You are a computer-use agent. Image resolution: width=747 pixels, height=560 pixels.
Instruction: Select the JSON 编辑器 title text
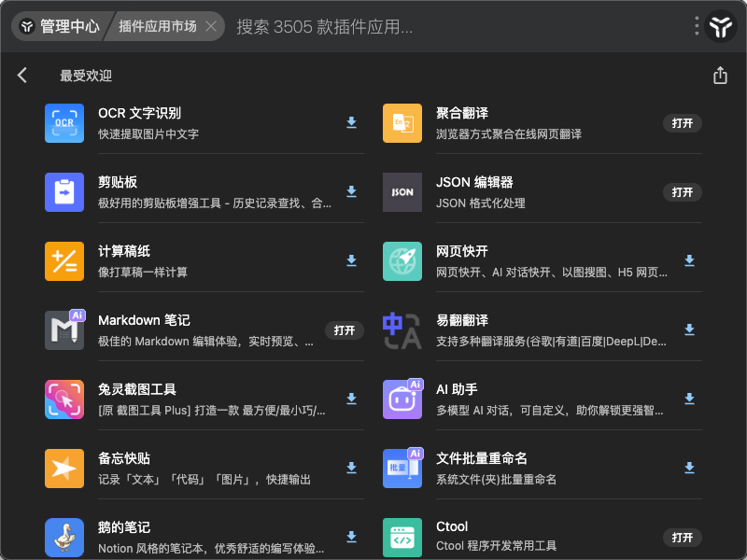pyautogui.click(x=474, y=182)
